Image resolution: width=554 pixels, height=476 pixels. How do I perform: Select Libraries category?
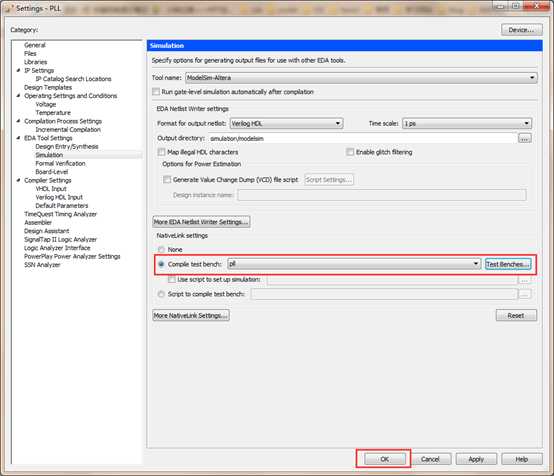(x=36, y=62)
